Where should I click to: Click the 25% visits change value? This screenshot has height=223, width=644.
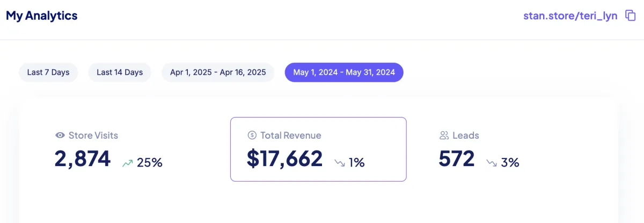(x=150, y=162)
